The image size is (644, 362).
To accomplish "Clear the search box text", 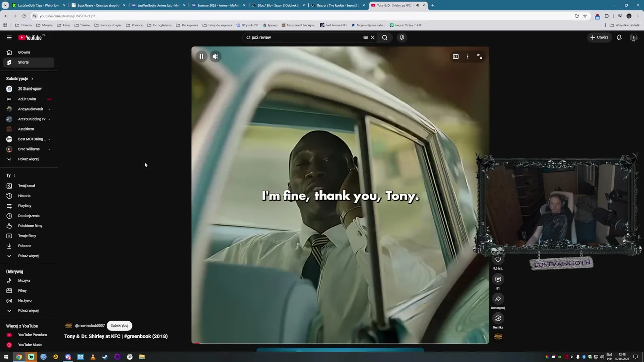I will (x=373, y=37).
